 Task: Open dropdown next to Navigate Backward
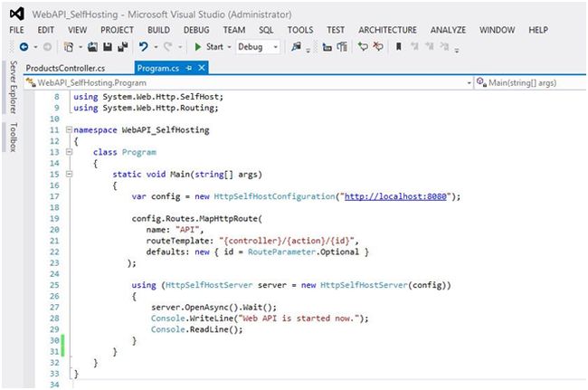click(x=35, y=47)
